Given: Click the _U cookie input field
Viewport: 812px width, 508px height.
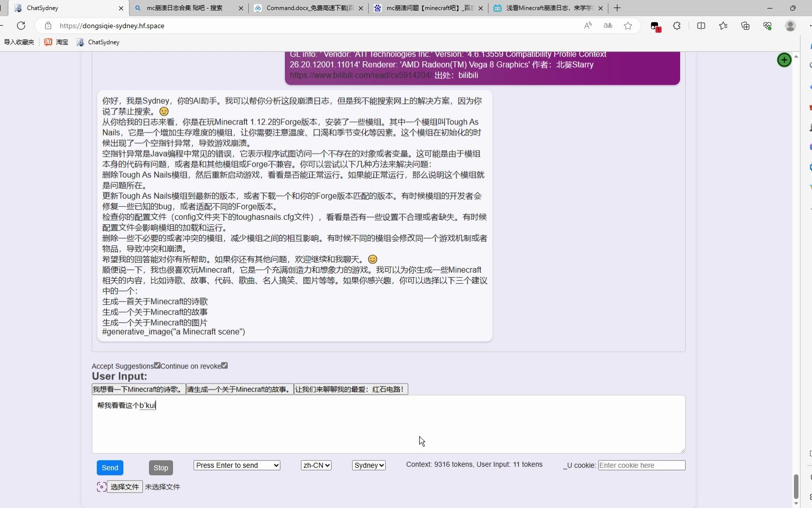Looking at the screenshot, I should click(641, 465).
